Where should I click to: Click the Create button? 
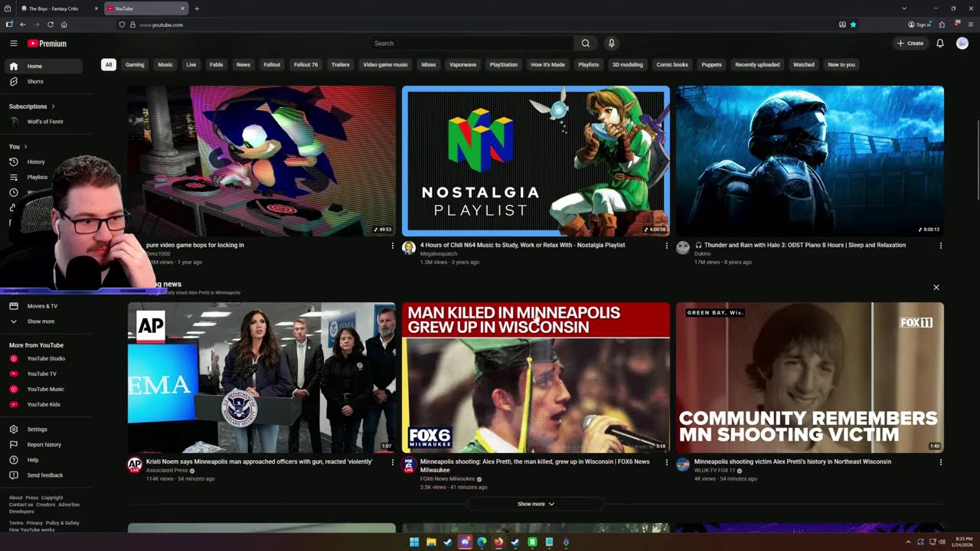910,44
